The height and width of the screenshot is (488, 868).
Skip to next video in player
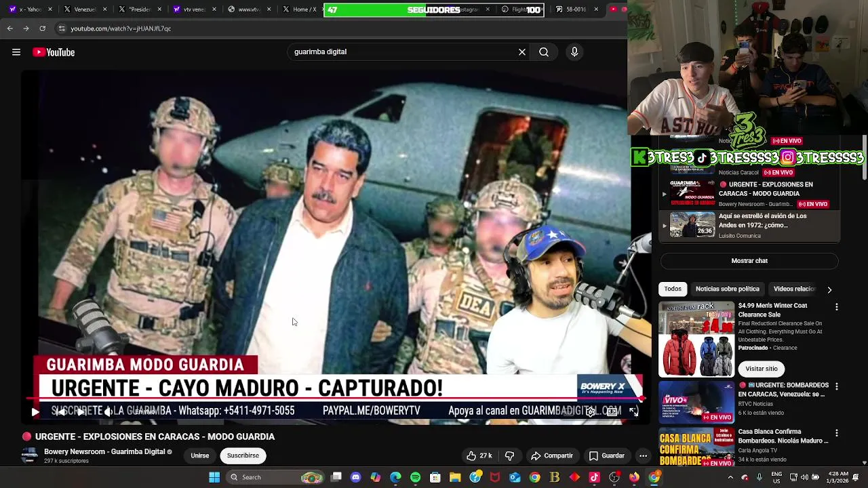coord(81,411)
